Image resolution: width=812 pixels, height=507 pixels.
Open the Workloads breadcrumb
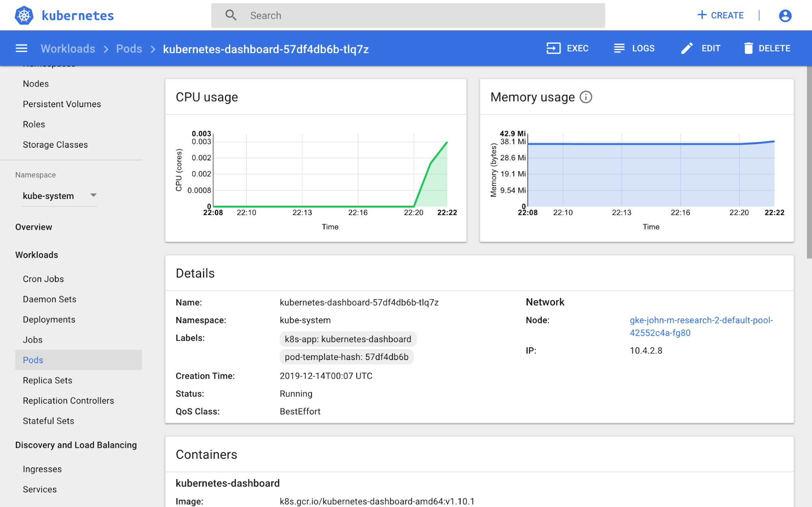[x=67, y=48]
